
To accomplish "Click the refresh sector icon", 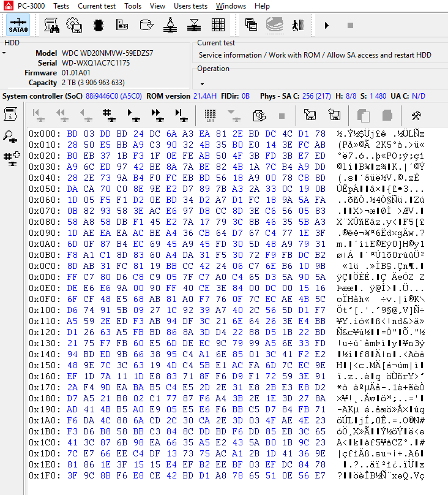I will click(259, 115).
